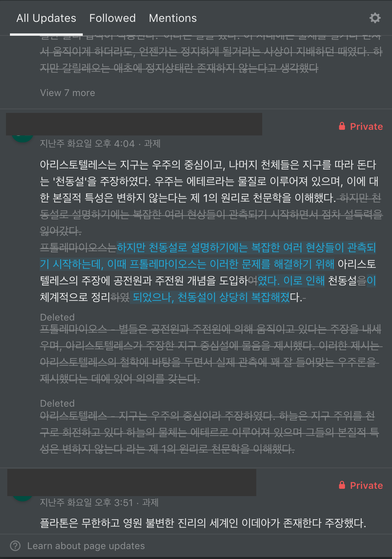Click the Private label on the 4:04 update
Image resolution: width=392 pixels, height=559 pixels.
coord(367,126)
